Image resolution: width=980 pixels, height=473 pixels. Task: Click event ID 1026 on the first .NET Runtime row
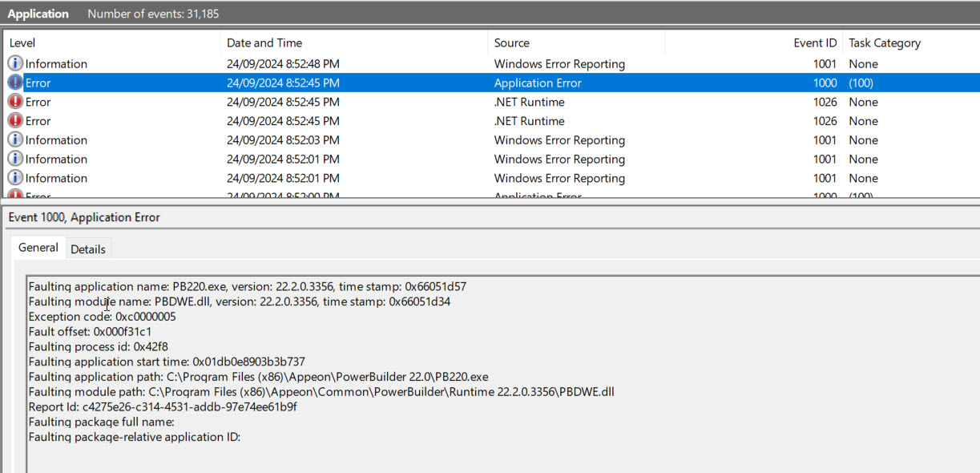click(x=824, y=103)
